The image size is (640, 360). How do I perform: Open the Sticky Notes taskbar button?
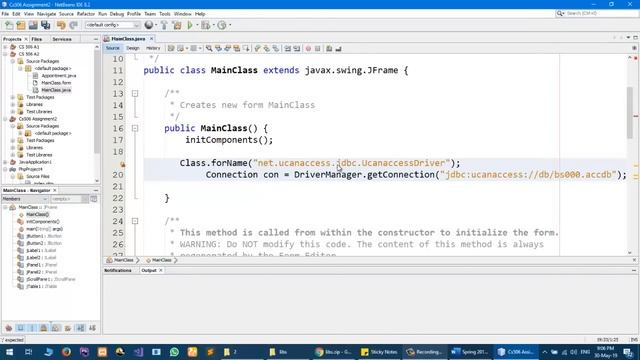coord(379,352)
